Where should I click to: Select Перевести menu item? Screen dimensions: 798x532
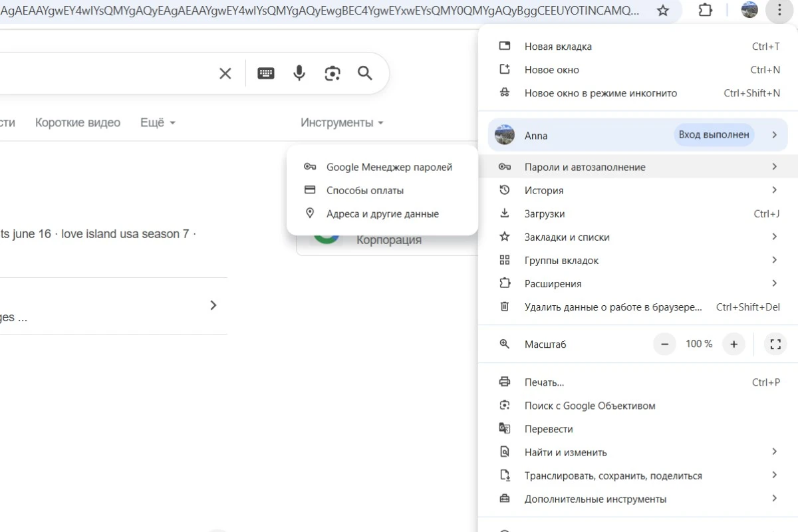coord(638,428)
